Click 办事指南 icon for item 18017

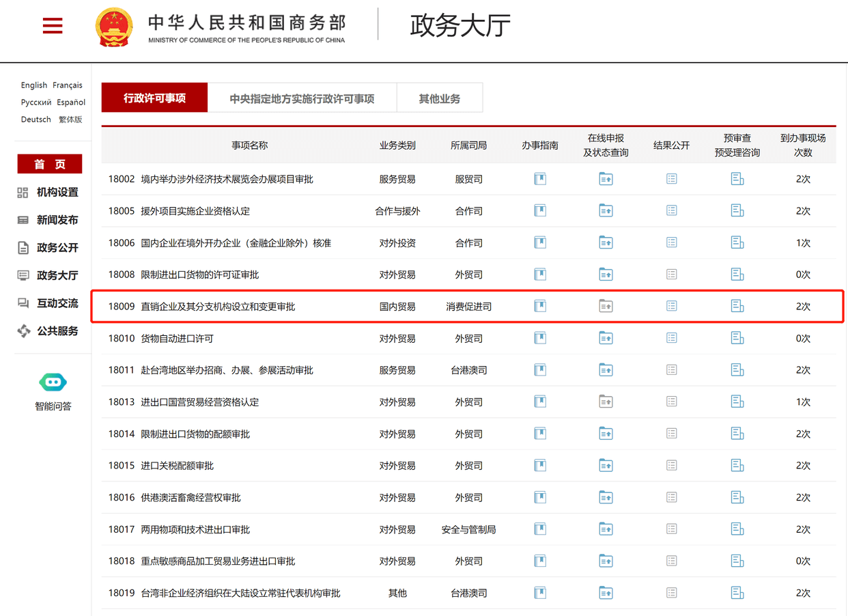540,529
